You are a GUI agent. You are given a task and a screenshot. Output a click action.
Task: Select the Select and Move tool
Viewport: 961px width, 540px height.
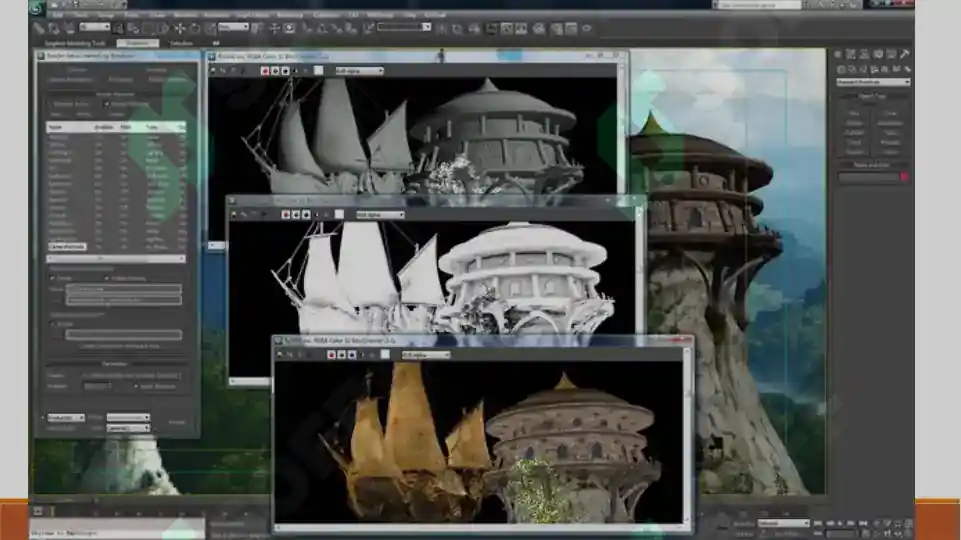[180, 28]
